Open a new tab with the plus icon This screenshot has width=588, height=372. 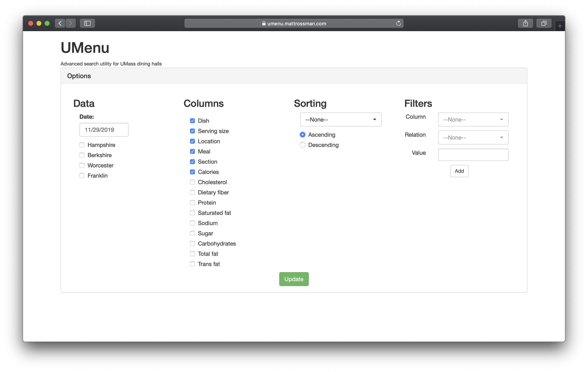coord(560,26)
